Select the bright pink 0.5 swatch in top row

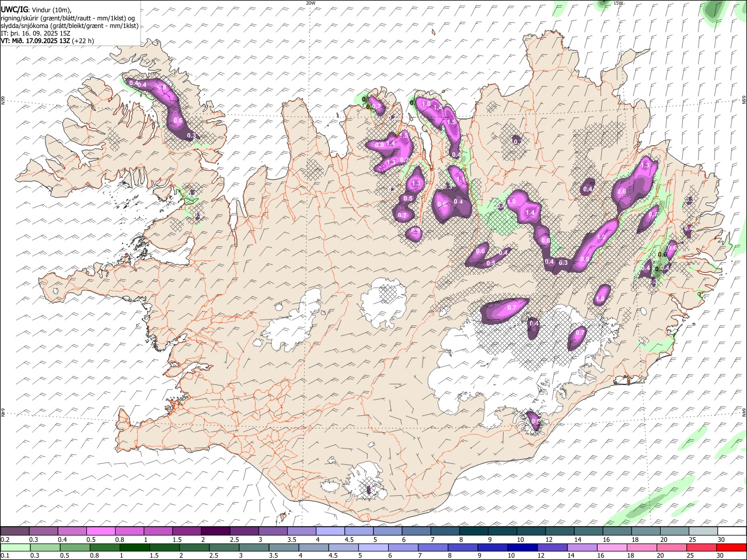(x=100, y=531)
